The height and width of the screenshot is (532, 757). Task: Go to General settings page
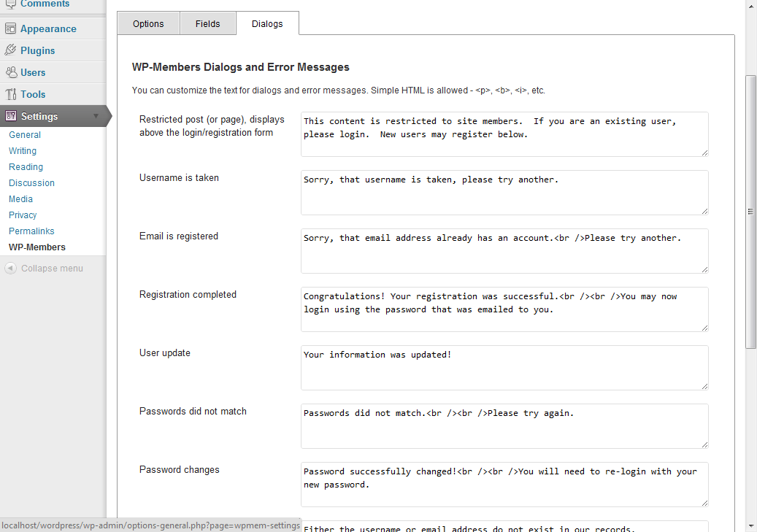click(x=25, y=135)
